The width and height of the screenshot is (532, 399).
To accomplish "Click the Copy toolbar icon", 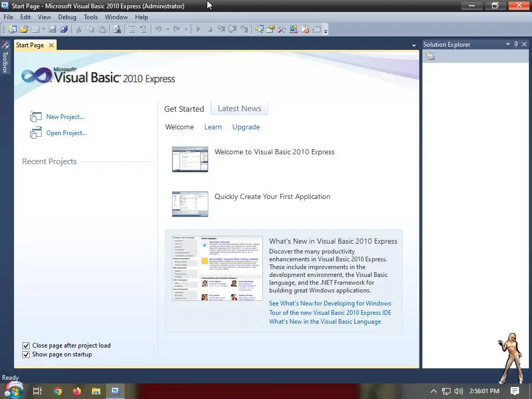I will tap(90, 29).
